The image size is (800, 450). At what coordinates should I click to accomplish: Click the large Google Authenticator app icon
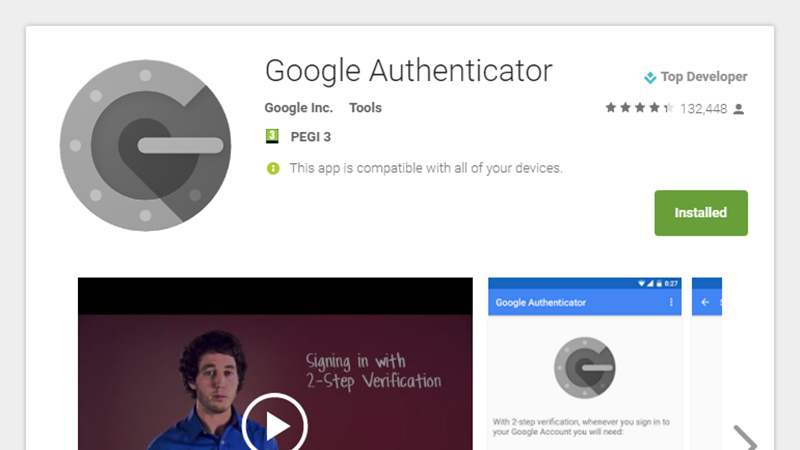(145, 145)
